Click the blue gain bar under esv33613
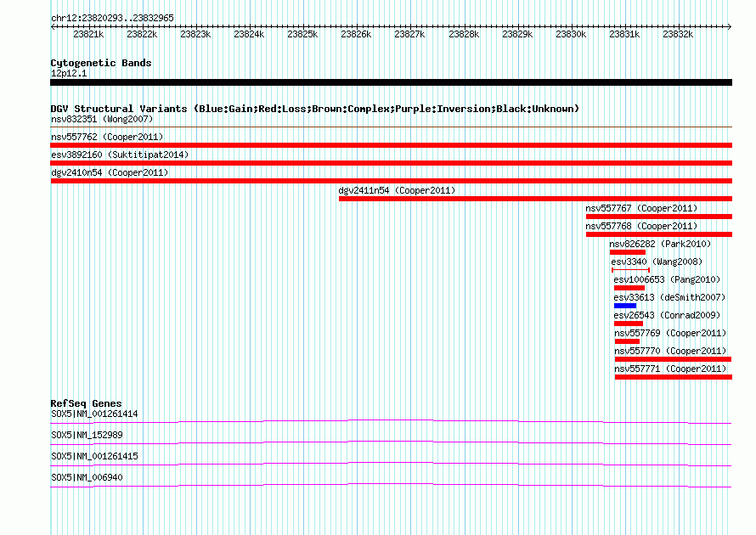756x535 pixels. coord(625,306)
